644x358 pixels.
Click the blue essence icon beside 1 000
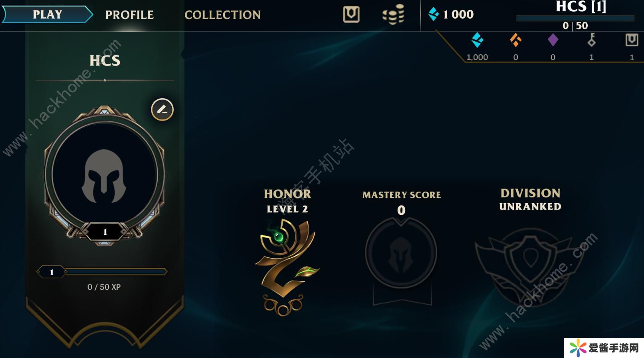[434, 14]
